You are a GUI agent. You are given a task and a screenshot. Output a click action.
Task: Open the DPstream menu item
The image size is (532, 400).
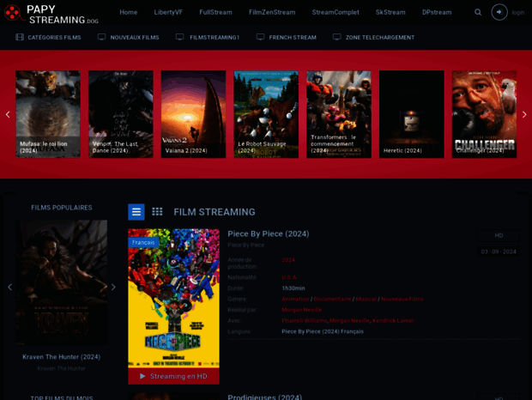click(437, 12)
